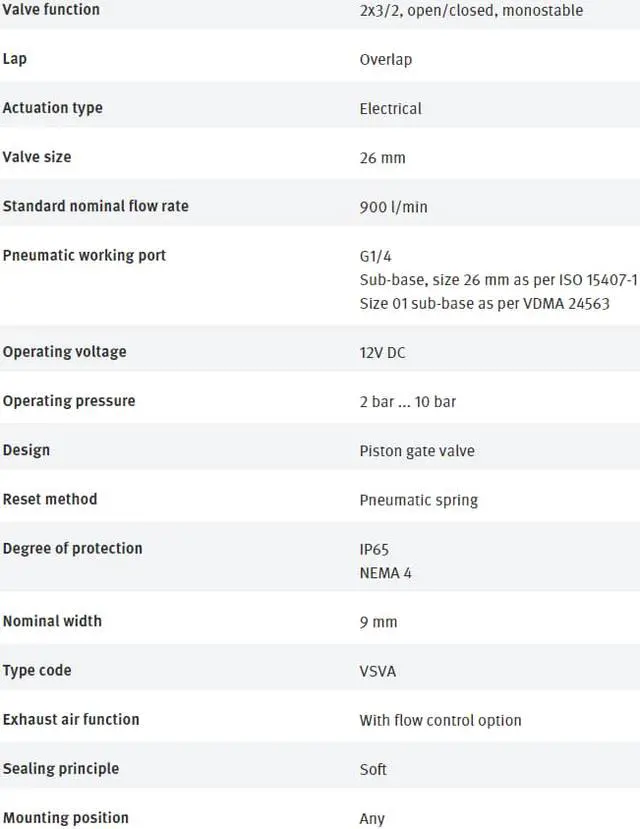640x829 pixels.
Task: Click the "G1/4" working port value
Action: click(376, 256)
